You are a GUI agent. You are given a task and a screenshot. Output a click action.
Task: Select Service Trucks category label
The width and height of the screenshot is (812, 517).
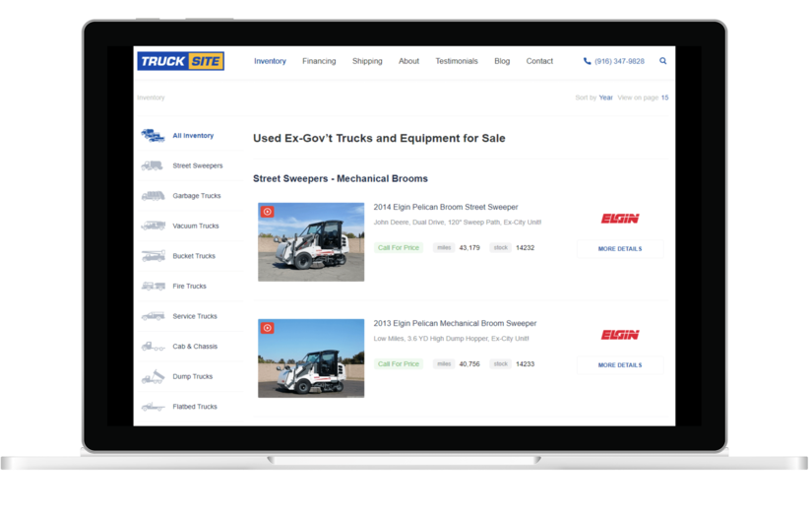195,316
